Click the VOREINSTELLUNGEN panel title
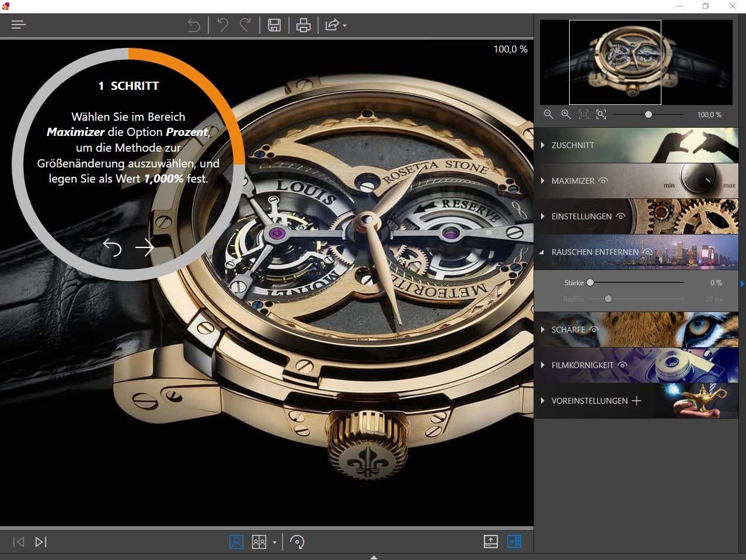Screen dimensions: 746x560 tap(590, 401)
